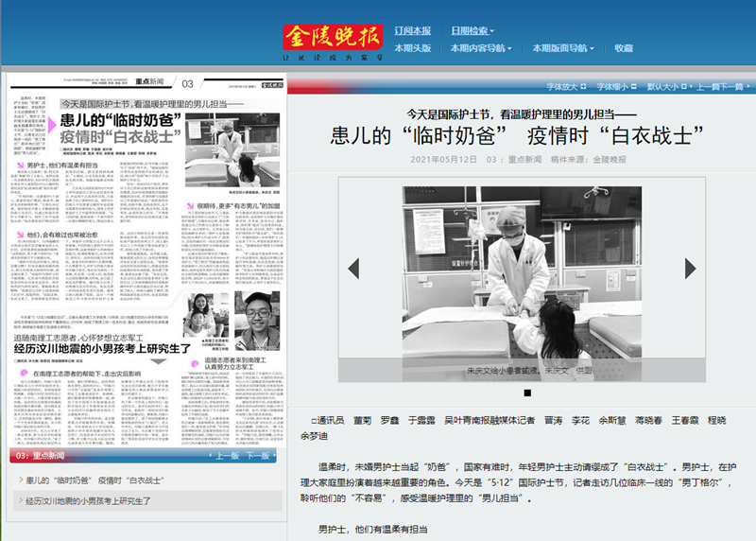Go to previous article 上一篇

(x=707, y=87)
